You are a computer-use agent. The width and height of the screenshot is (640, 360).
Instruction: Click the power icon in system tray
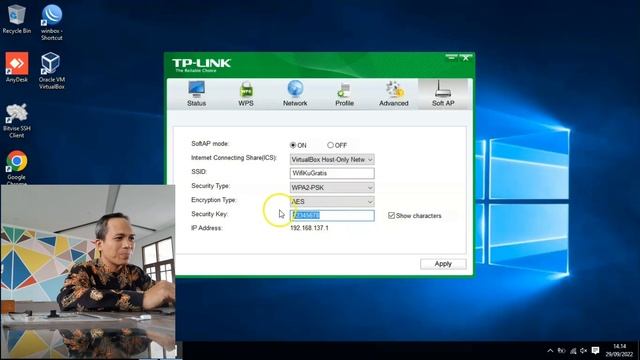coord(562,351)
